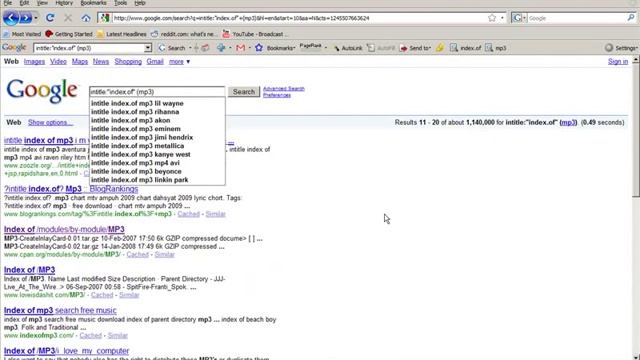Switch to News search
This screenshot has height=360, width=640.
click(x=101, y=62)
